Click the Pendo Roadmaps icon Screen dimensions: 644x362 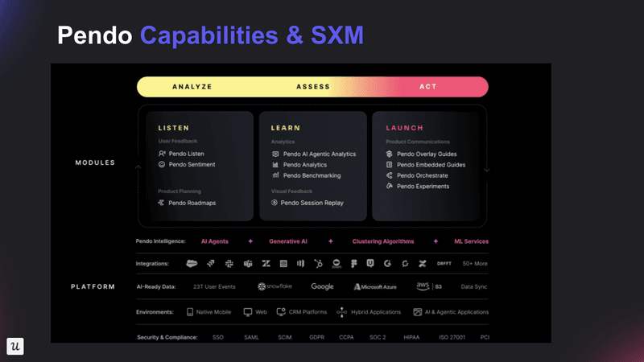pos(161,203)
